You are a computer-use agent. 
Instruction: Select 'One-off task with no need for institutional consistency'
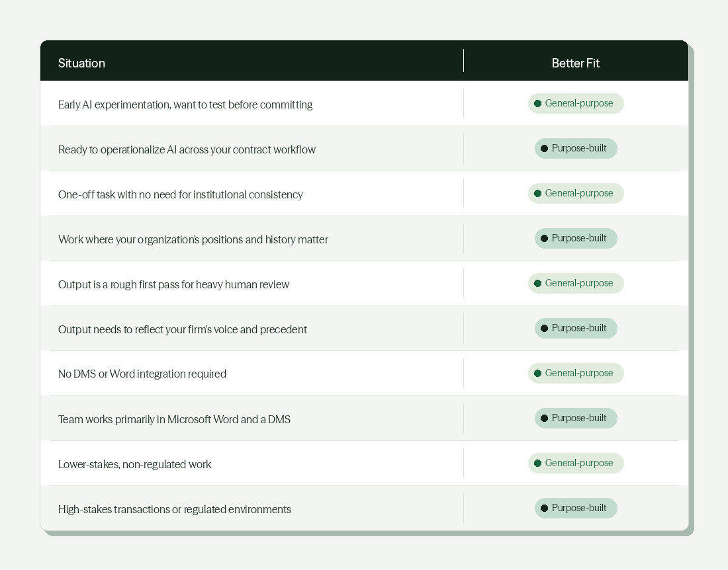(180, 195)
